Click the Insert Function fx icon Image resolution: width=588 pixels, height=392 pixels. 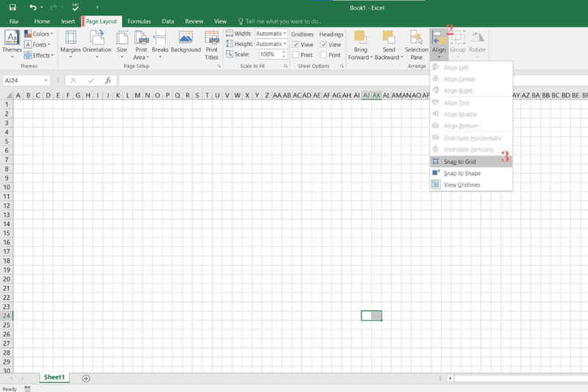[108, 80]
